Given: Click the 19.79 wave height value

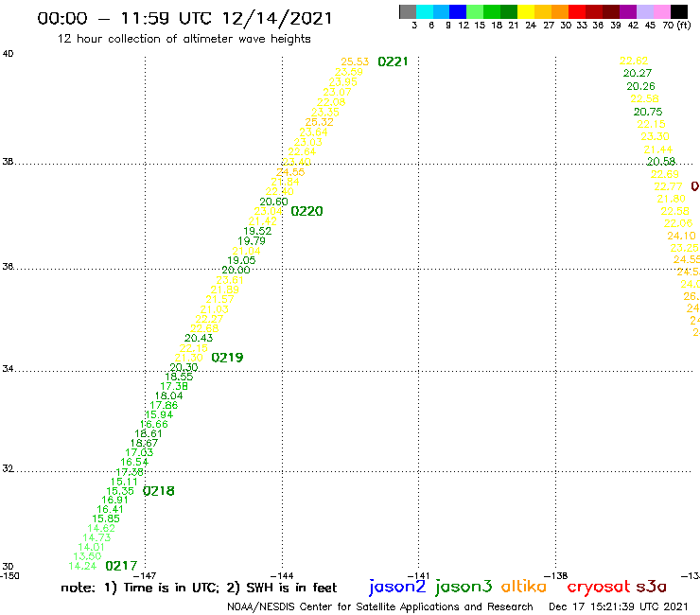Looking at the screenshot, I should (x=252, y=241).
